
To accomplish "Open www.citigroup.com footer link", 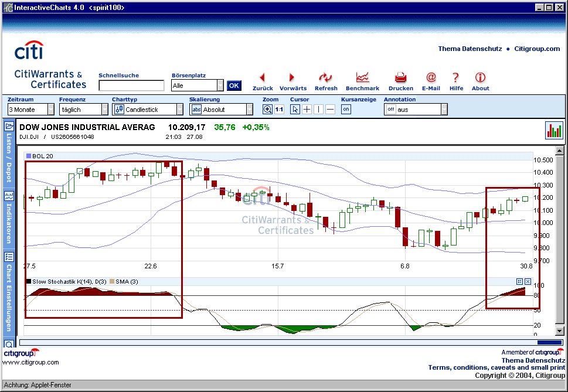I will pyautogui.click(x=30, y=362).
